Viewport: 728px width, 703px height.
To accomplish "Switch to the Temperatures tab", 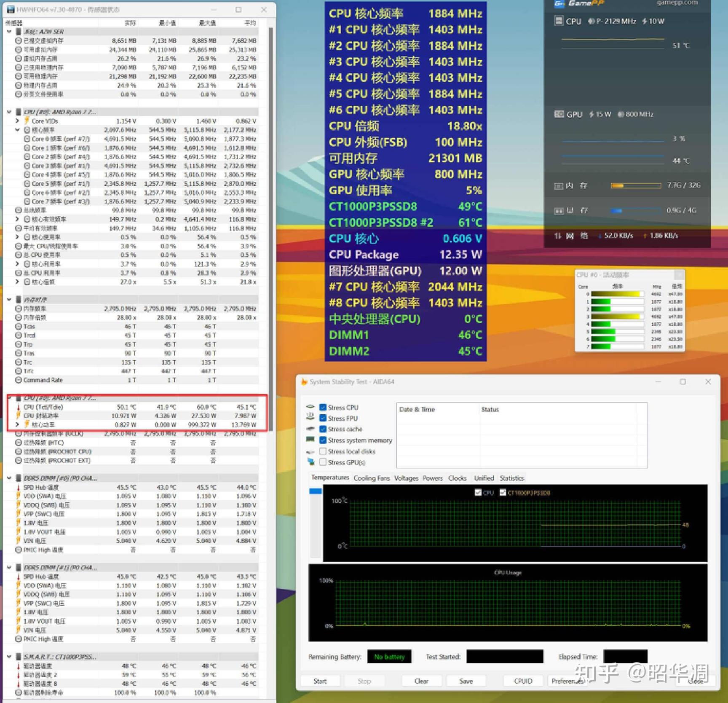I will click(330, 478).
